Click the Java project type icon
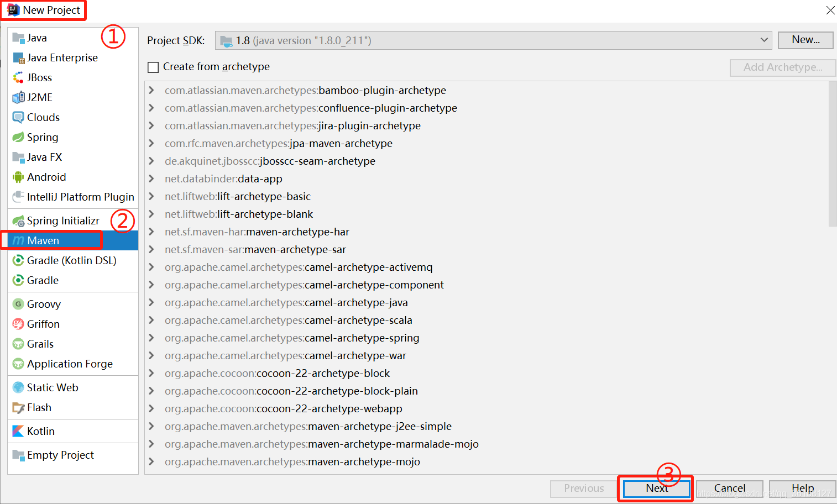The width and height of the screenshot is (837, 504). 18,38
